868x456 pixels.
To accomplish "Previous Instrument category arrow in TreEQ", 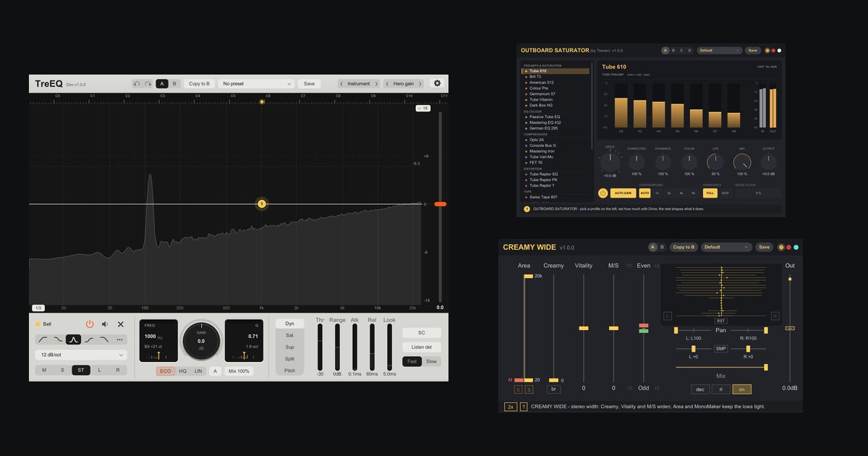I will (342, 84).
